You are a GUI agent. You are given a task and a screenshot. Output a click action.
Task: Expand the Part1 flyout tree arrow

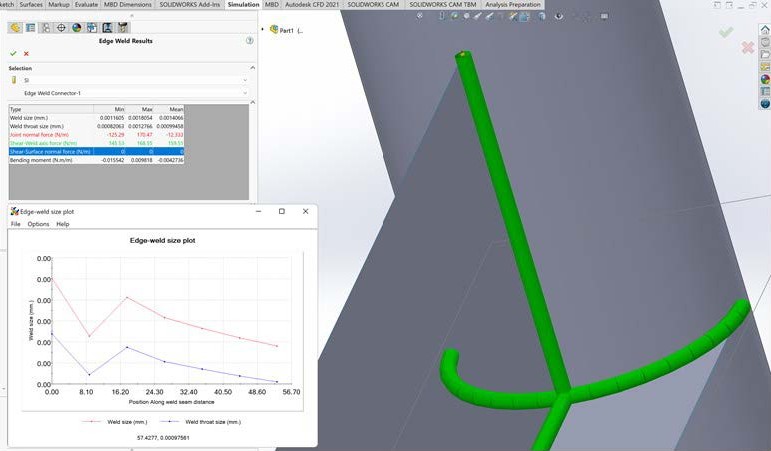[x=263, y=30]
